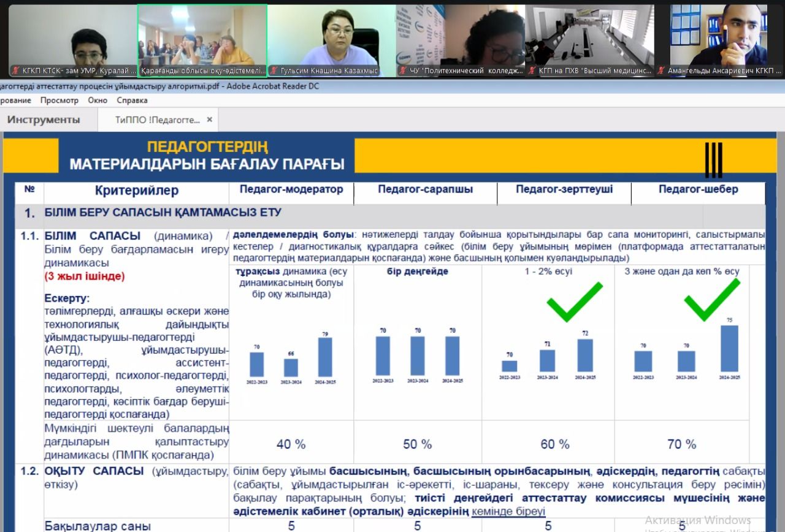Screen dimensions: 785x532
Task: Select the КГП на ПХВ conference room video
Action: tap(589, 37)
